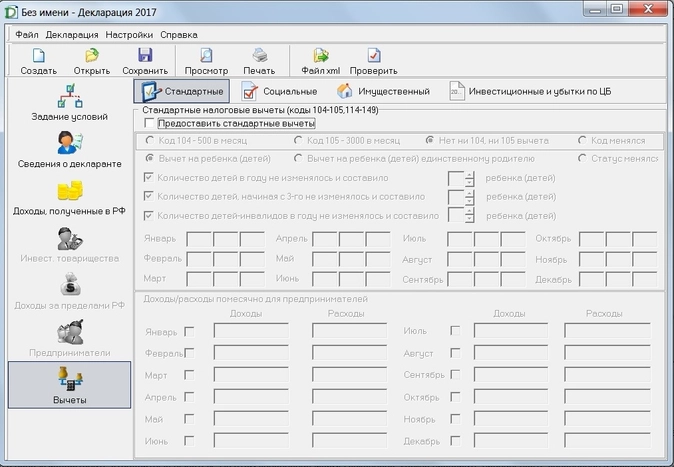Screen dimensions: 674x467
Task: Select the Стандартные deductions tab
Action: pyautogui.click(x=181, y=92)
